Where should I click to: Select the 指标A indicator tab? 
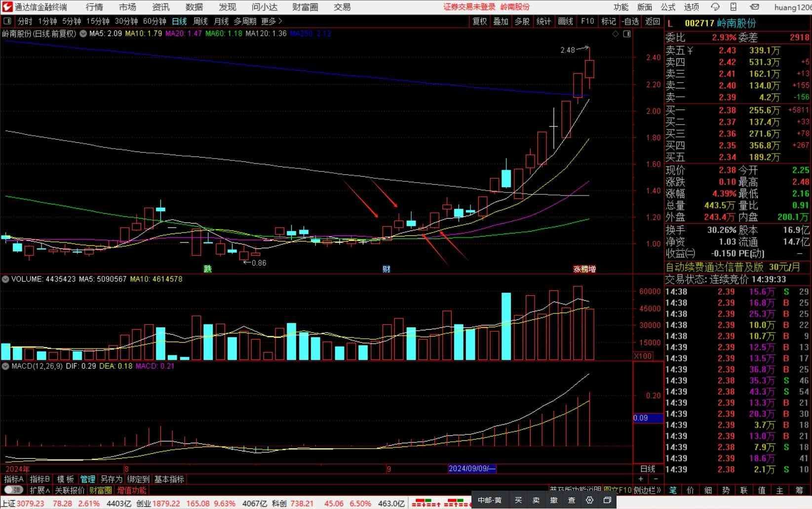pyautogui.click(x=14, y=479)
